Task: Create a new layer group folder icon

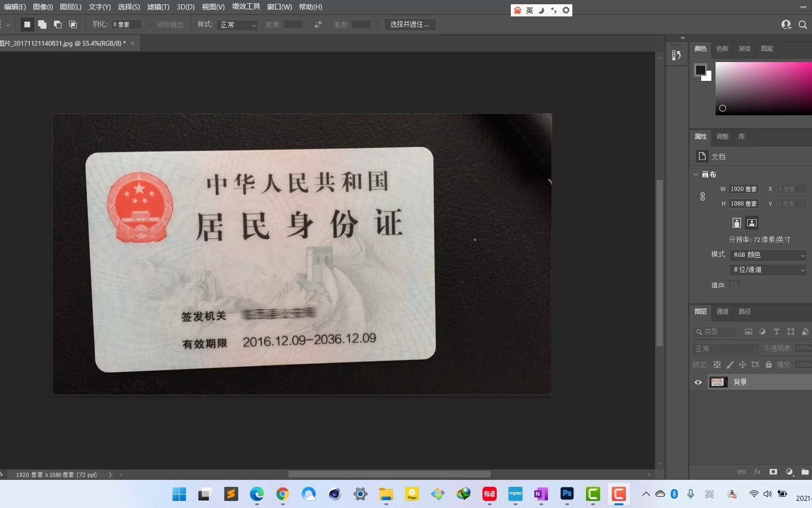Action: [x=805, y=472]
